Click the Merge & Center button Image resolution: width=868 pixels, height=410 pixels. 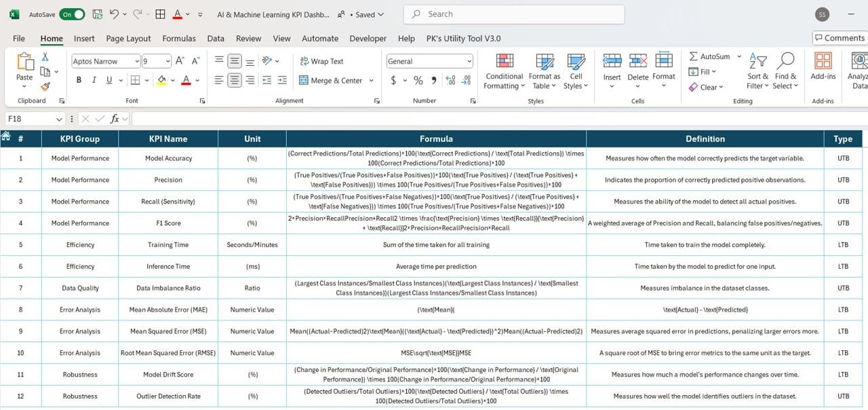pos(331,80)
